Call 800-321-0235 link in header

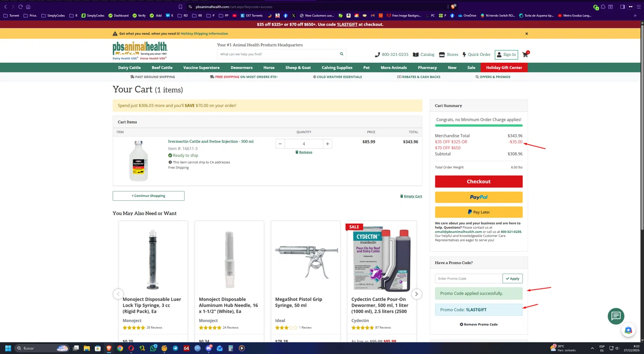392,55
